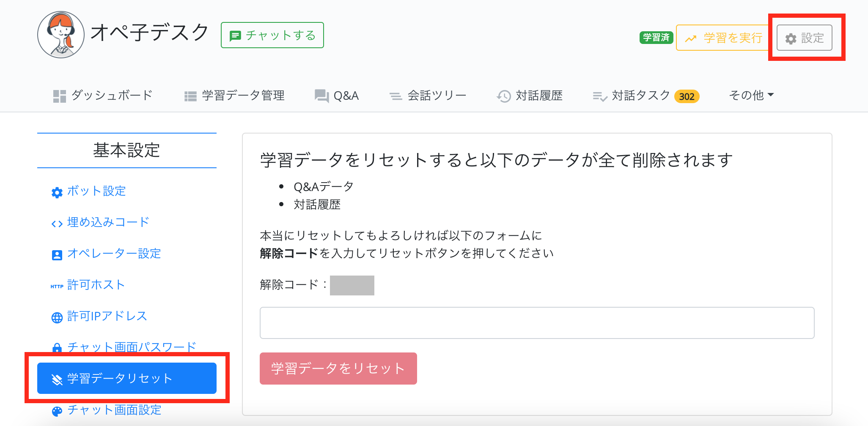Screen dimensions: 868x426
Task: Click the history clock icon for 対話履歴
Action: pyautogui.click(x=504, y=96)
